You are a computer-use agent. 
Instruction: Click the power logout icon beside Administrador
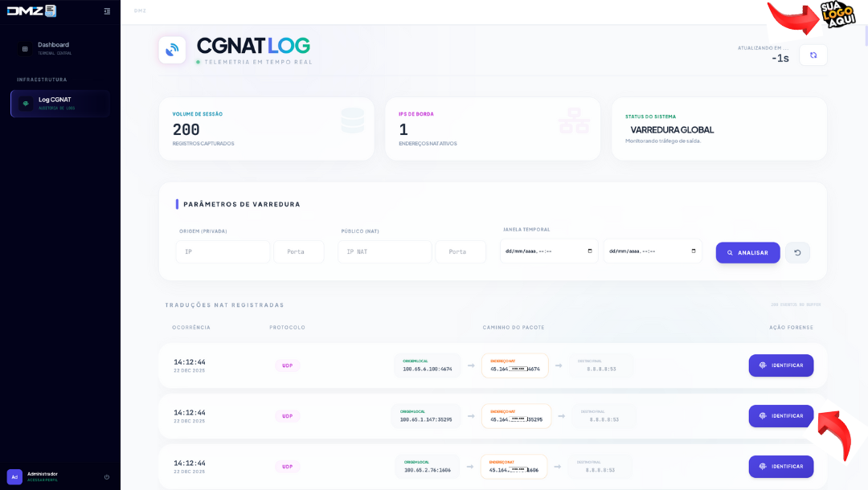pos(107,477)
